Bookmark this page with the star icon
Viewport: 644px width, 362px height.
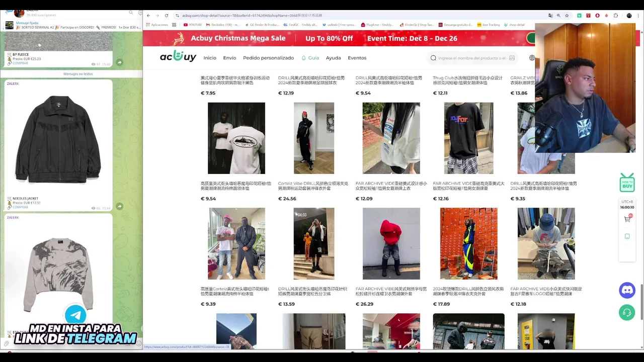coord(567,16)
